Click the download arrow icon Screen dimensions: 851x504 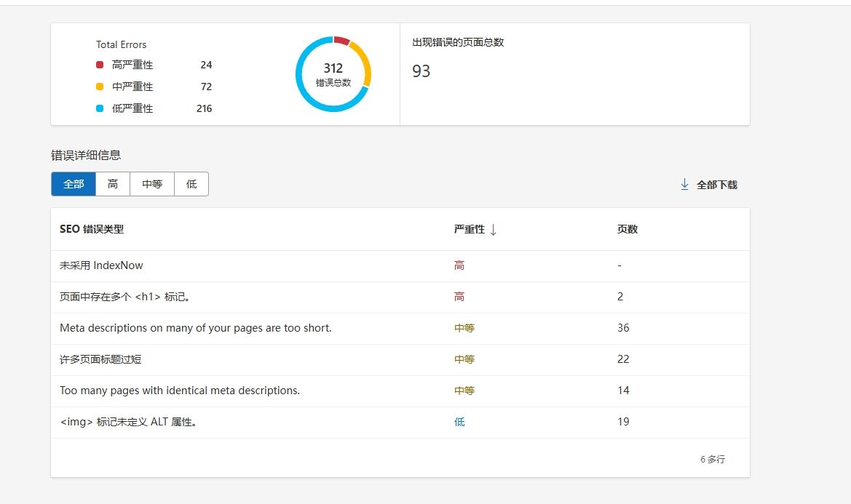(x=684, y=185)
